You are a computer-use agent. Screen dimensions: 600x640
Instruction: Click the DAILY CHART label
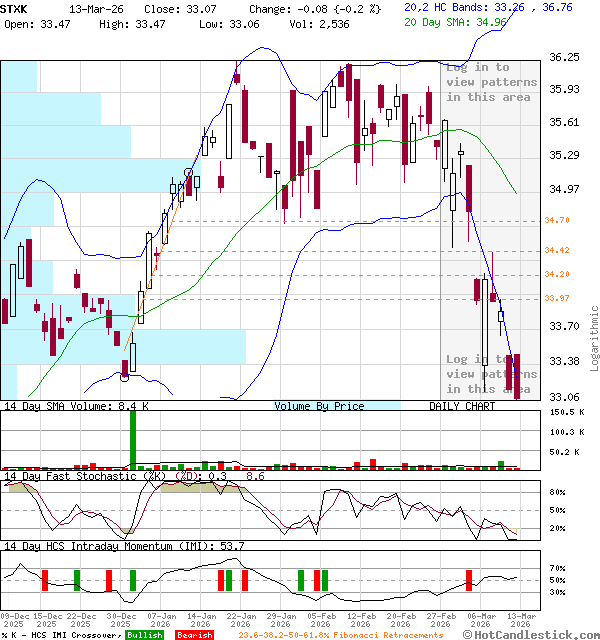462,406
